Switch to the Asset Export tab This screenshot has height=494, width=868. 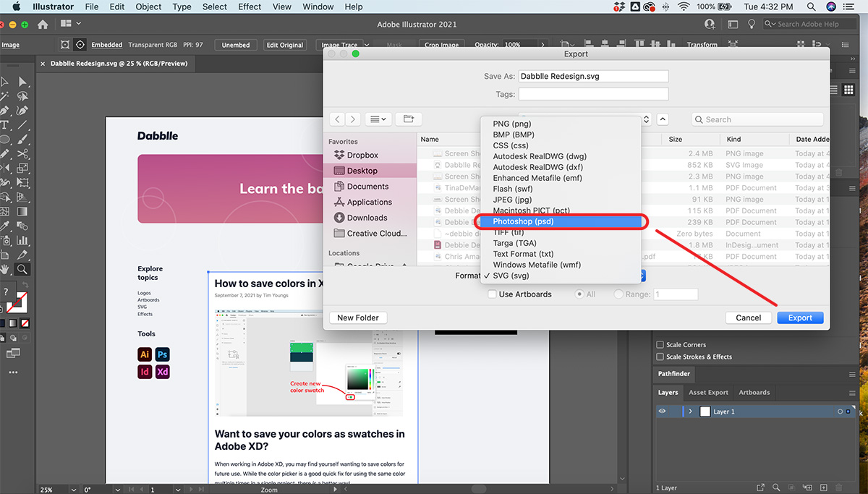tap(708, 393)
